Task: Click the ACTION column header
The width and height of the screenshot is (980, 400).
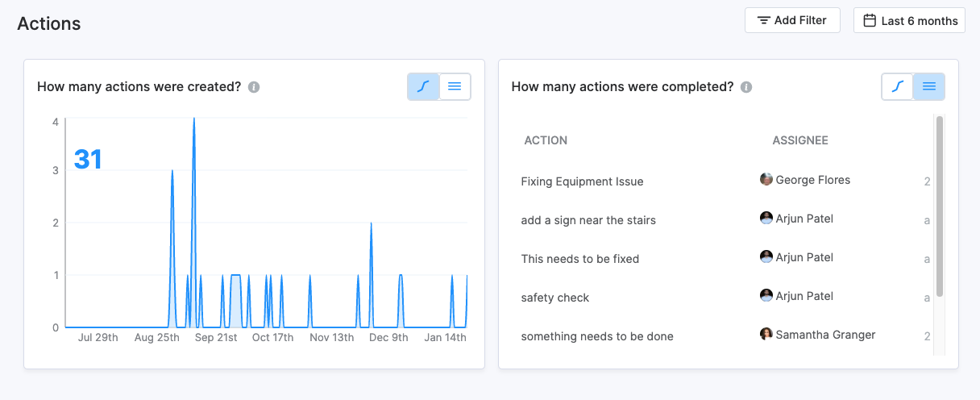Action: pos(546,140)
